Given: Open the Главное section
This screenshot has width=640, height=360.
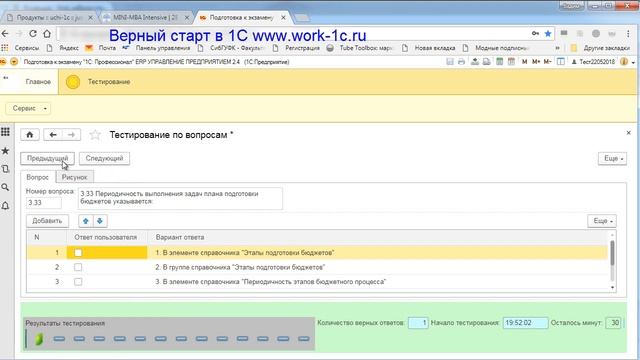Looking at the screenshot, I should 38,82.
